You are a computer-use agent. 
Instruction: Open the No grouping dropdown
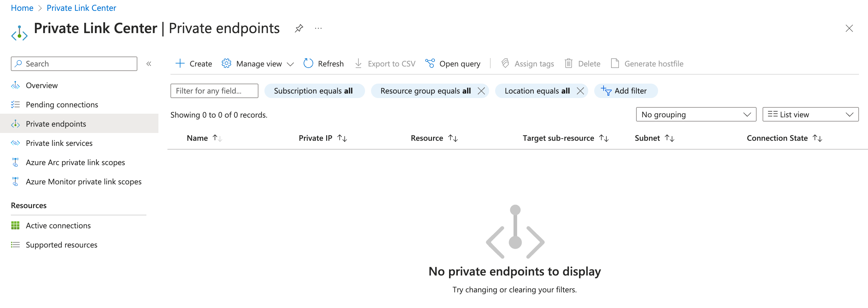click(x=696, y=115)
